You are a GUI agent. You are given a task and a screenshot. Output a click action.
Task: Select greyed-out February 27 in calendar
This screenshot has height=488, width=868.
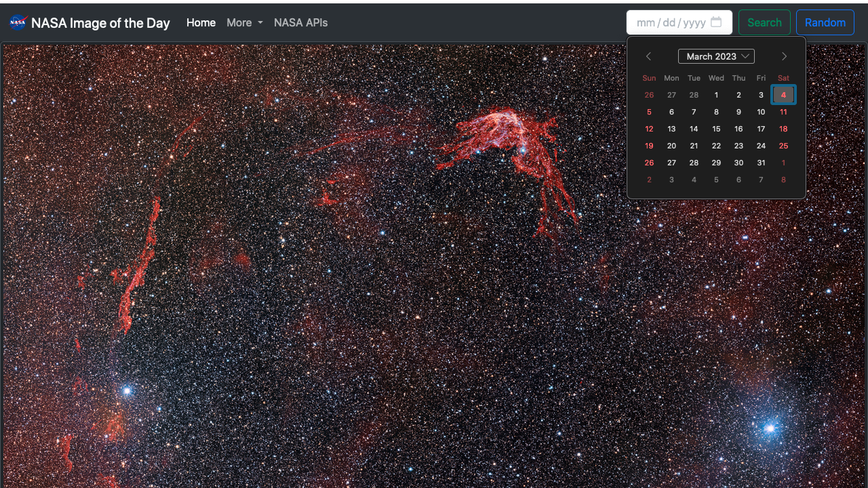click(x=671, y=95)
